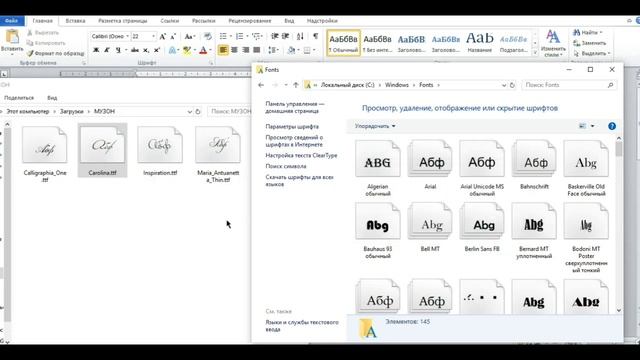Open the font size dropdown
Image resolution: width=640 pixels, height=360 pixels.
point(153,36)
